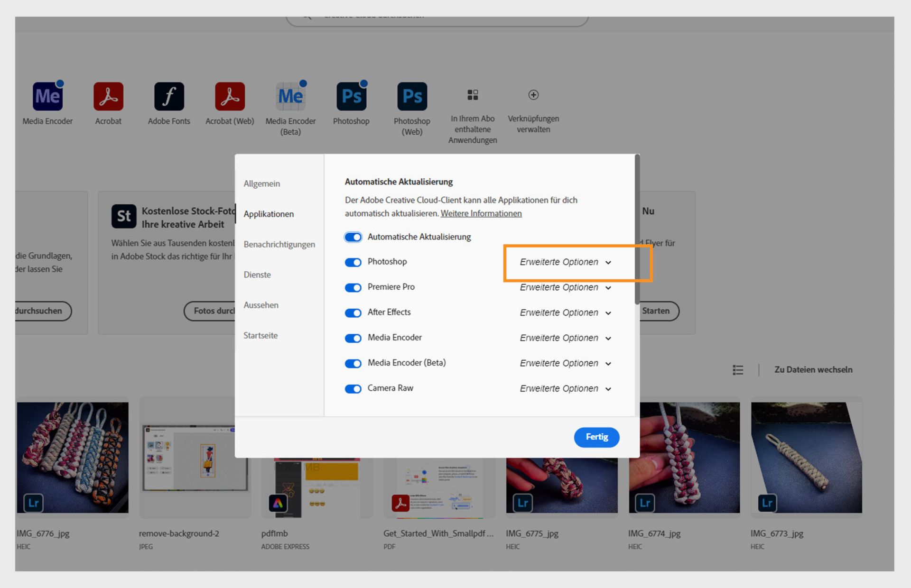Click the Fertig button
The height and width of the screenshot is (588, 911).
coord(596,437)
